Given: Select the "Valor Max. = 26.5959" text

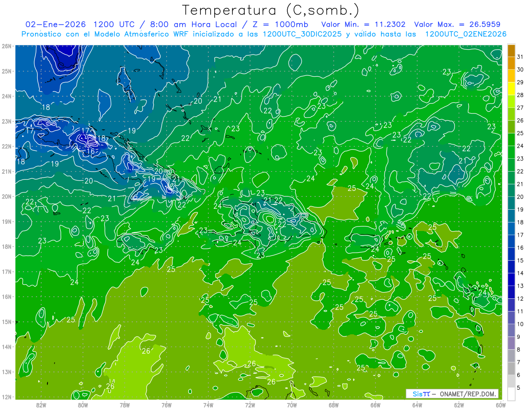Looking at the screenshot, I should coord(458,24).
